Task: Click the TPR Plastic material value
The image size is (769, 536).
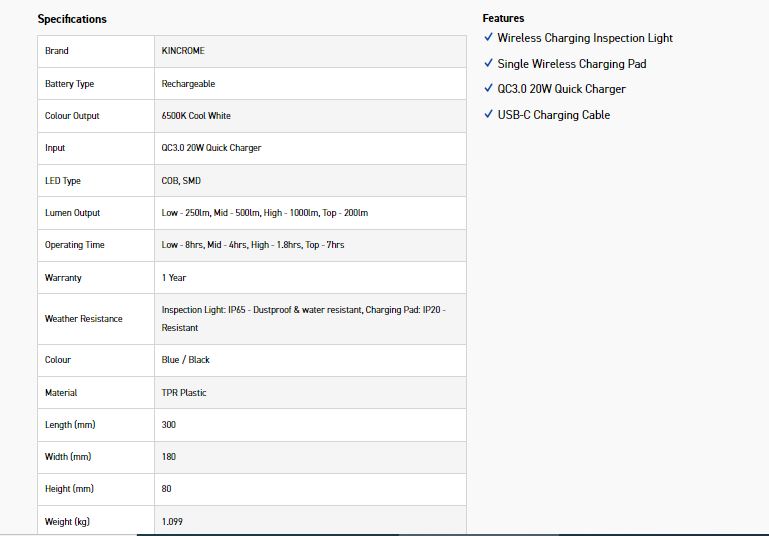Action: click(184, 393)
